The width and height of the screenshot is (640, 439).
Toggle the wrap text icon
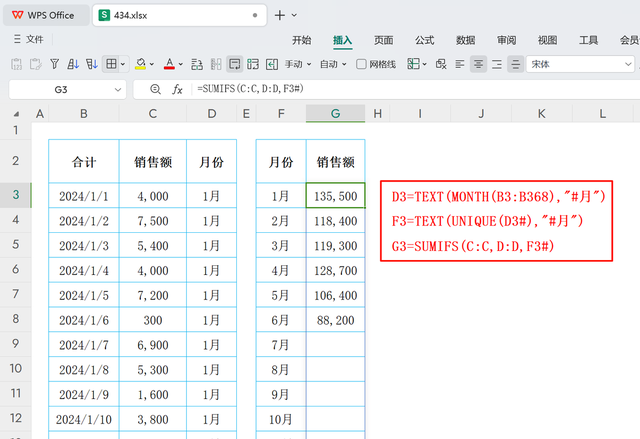click(235, 64)
